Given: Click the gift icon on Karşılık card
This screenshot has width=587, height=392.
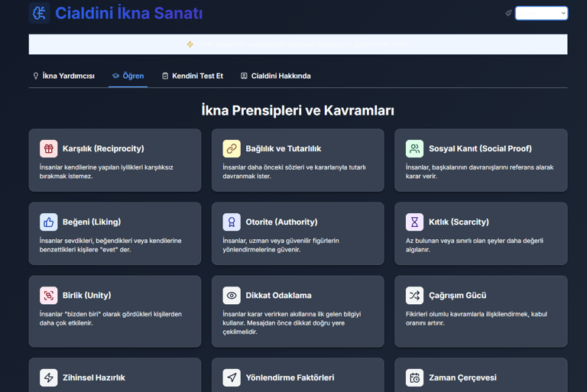Looking at the screenshot, I should [x=49, y=149].
